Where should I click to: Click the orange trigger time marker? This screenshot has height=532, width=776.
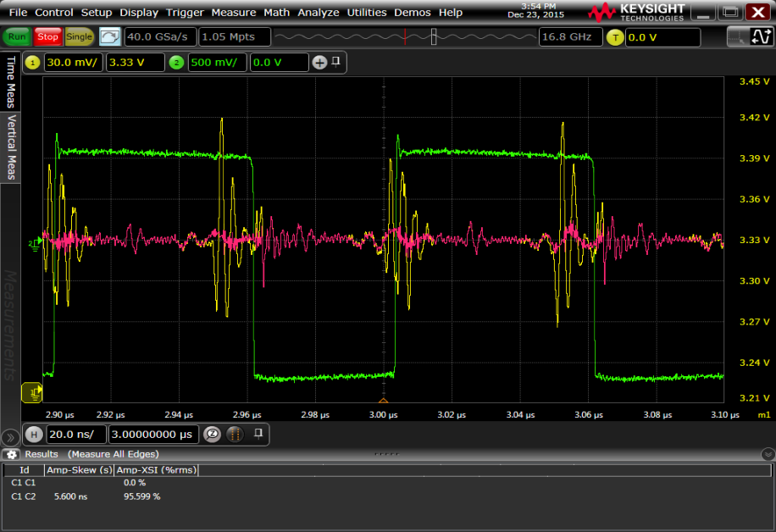pos(384,401)
